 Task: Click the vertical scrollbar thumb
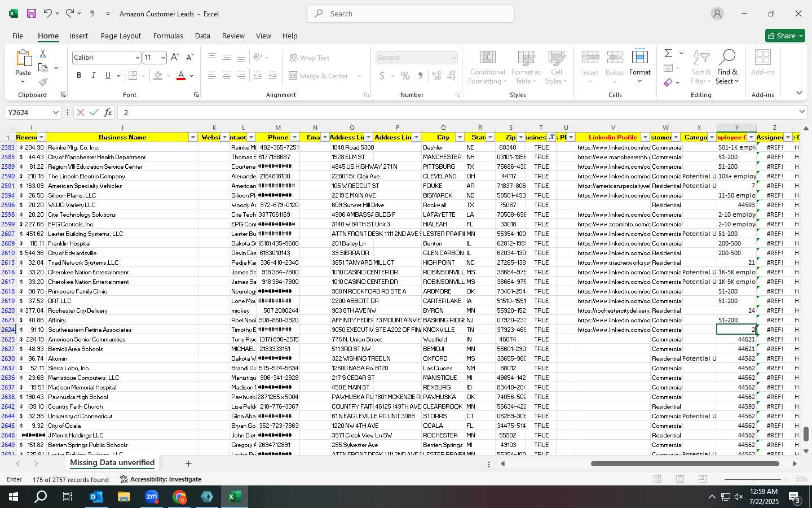(x=806, y=434)
